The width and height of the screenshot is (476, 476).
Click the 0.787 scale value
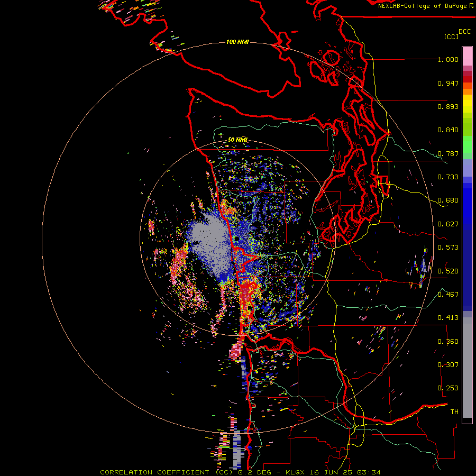click(448, 153)
